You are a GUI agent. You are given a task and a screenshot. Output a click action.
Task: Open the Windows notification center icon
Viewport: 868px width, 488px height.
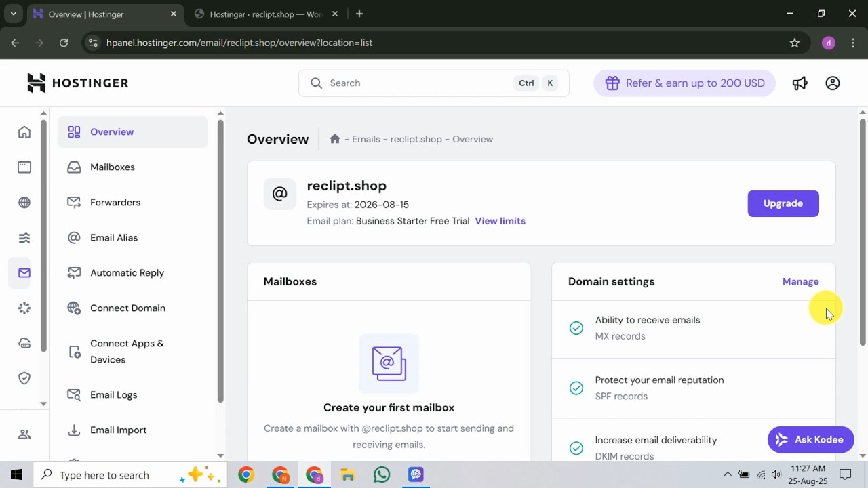coord(846,474)
